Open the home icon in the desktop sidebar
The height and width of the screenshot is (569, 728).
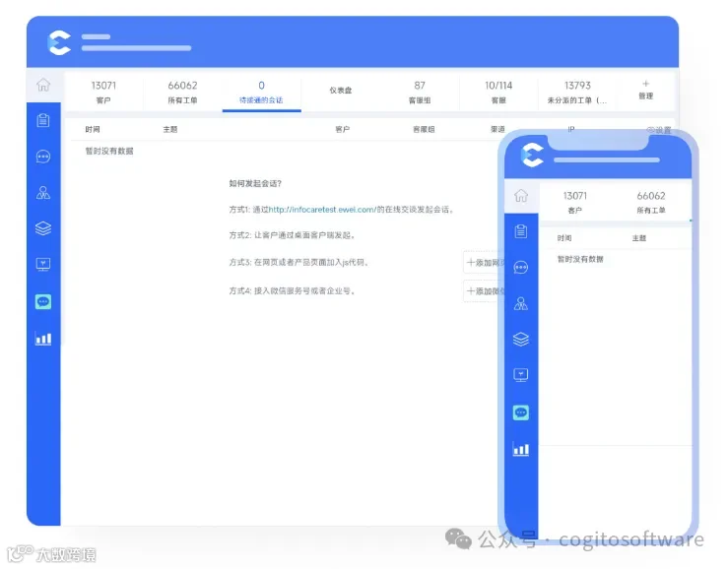pos(43,85)
